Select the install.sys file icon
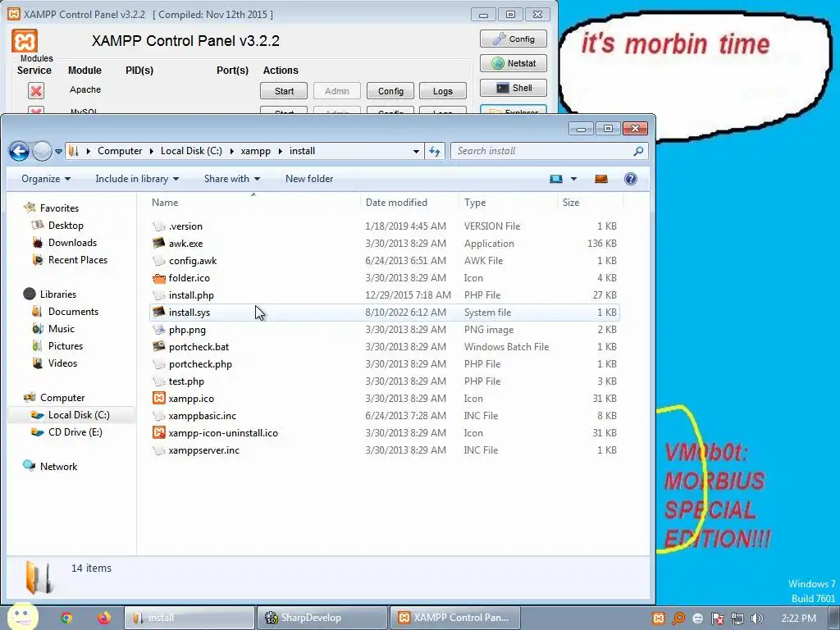The image size is (840, 630). point(158,313)
